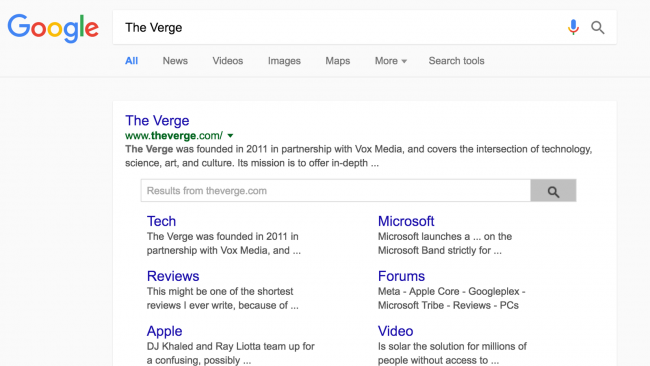Focus the 'Results from theverge.com' search field
The height and width of the screenshot is (366, 650).
336,191
